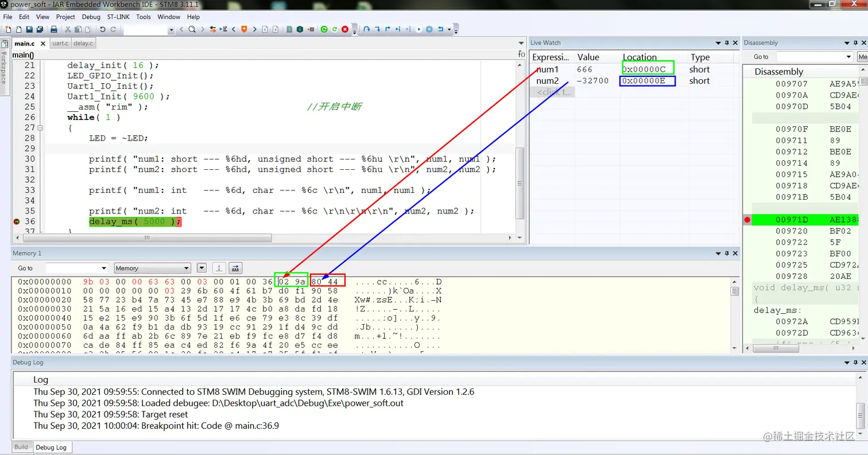Collapse the while block fold at line 27
This screenshot has width=868, height=455.
(39, 128)
